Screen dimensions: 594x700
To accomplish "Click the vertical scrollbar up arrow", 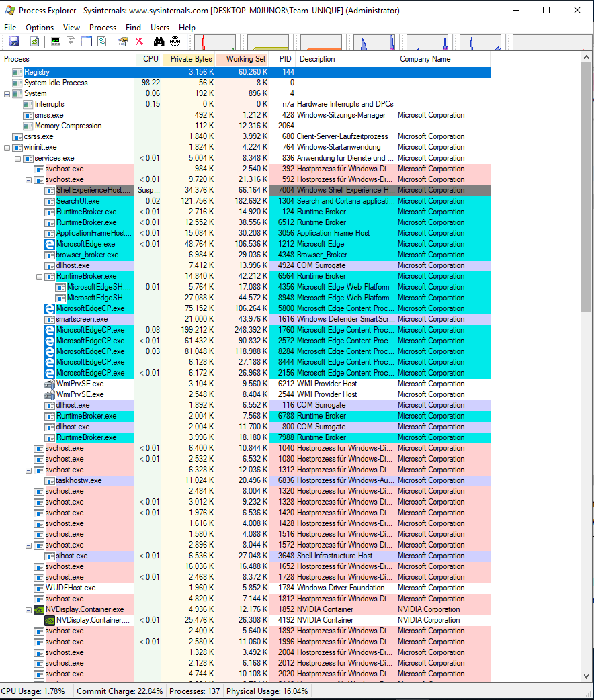I will pyautogui.click(x=587, y=57).
